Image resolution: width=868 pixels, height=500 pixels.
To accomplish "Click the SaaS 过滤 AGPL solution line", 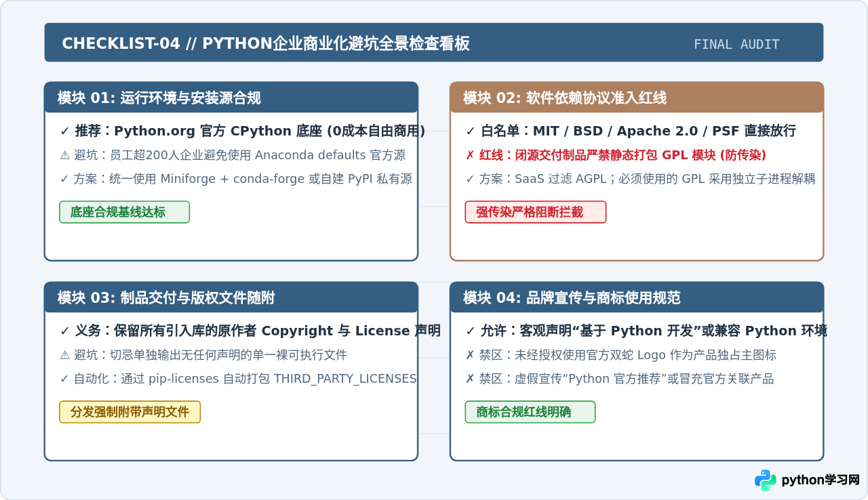I will (640, 179).
